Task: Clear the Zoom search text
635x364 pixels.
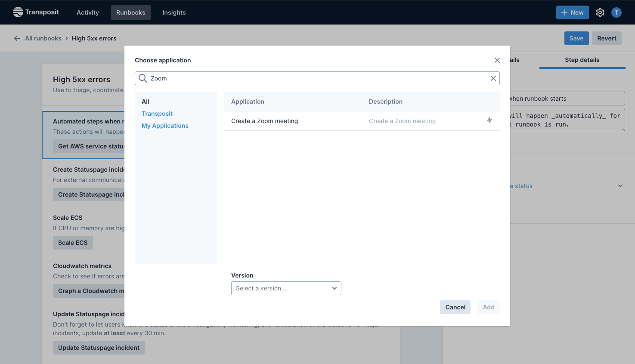Action: coord(493,78)
